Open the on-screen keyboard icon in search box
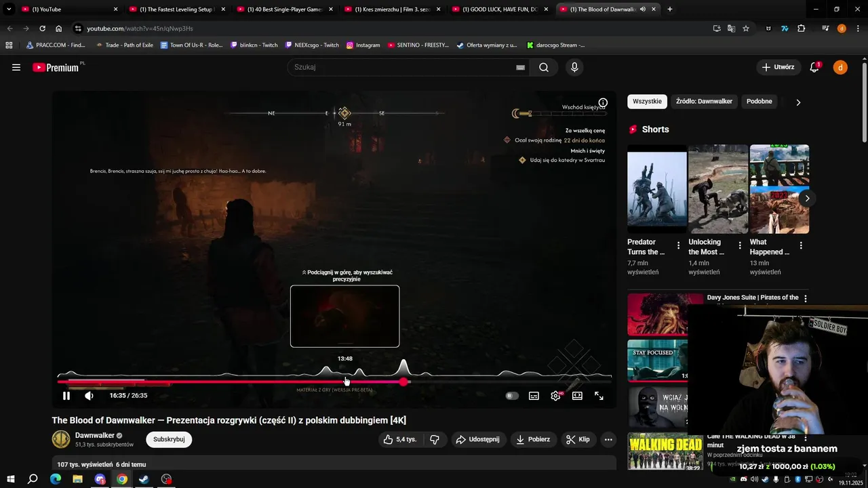 pos(520,67)
